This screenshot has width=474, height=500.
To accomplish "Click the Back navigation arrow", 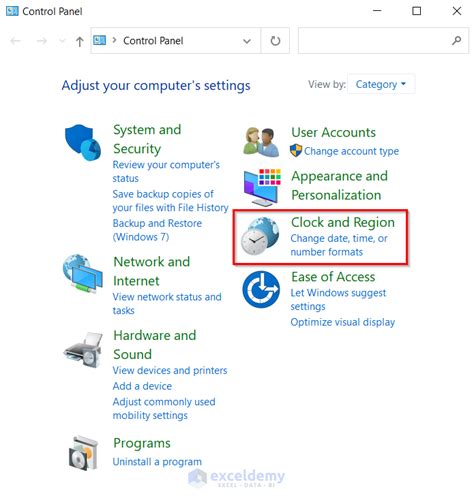I will (16, 41).
